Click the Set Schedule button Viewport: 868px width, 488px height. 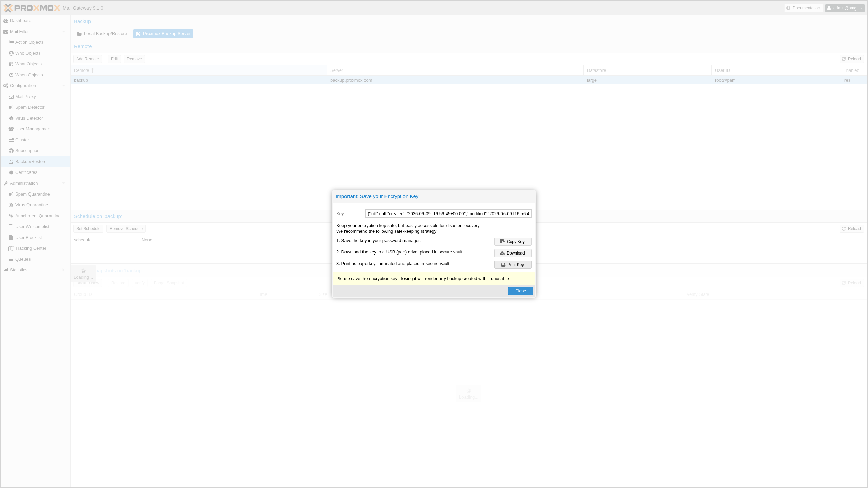point(88,229)
